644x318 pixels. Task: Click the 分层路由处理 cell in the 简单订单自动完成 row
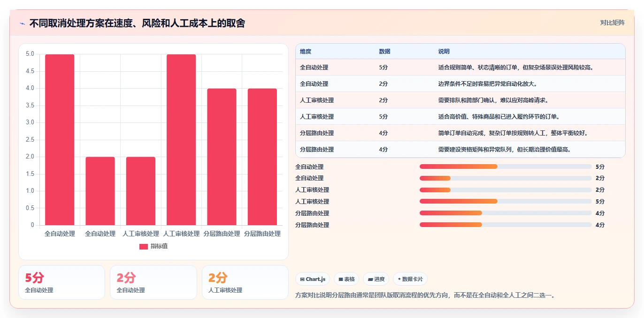317,133
